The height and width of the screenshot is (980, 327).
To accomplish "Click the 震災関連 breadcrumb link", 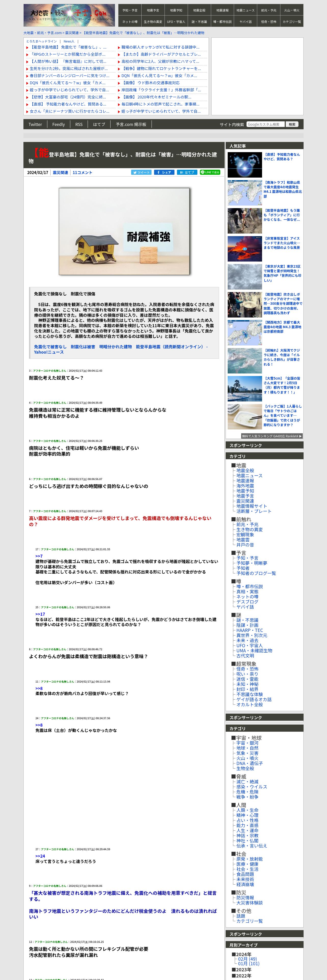I will tap(72, 33).
